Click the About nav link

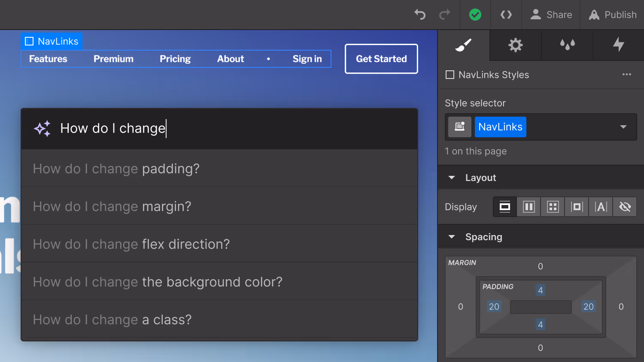pos(231,59)
